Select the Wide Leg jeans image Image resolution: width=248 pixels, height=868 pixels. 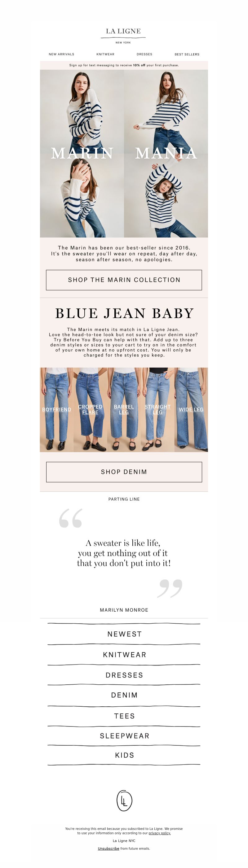coord(191,410)
